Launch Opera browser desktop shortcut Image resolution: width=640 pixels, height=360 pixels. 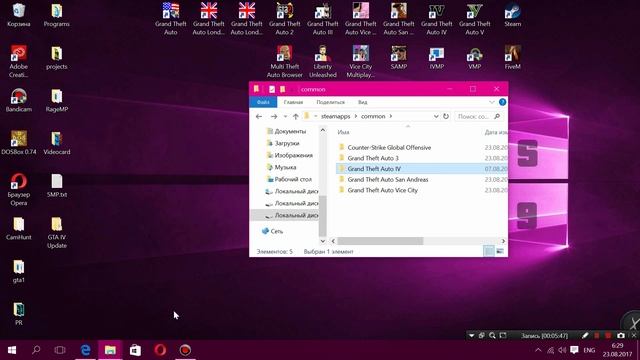pyautogui.click(x=19, y=190)
